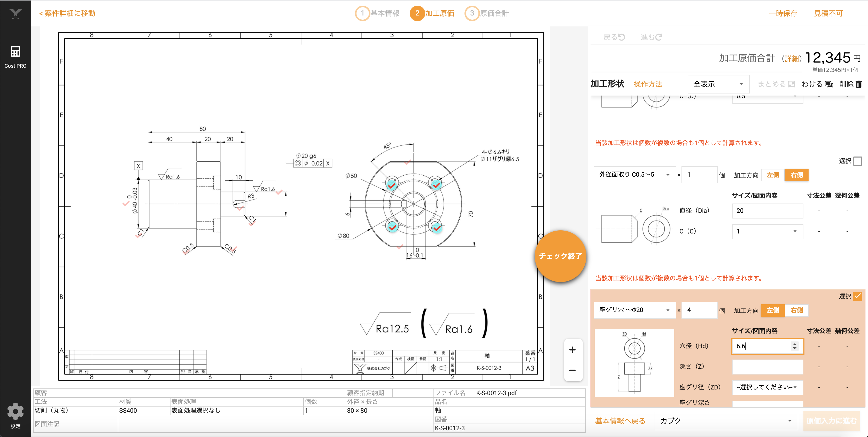Click the company logo at top left

pos(15,13)
